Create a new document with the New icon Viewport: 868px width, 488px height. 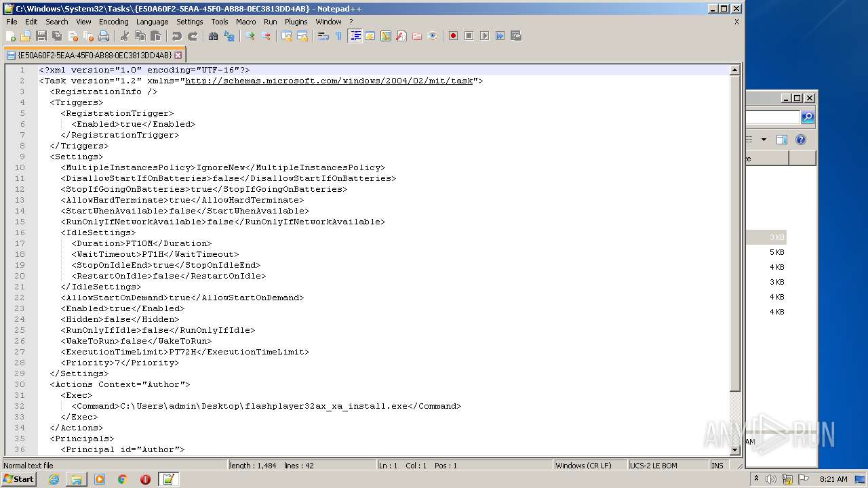click(x=10, y=36)
